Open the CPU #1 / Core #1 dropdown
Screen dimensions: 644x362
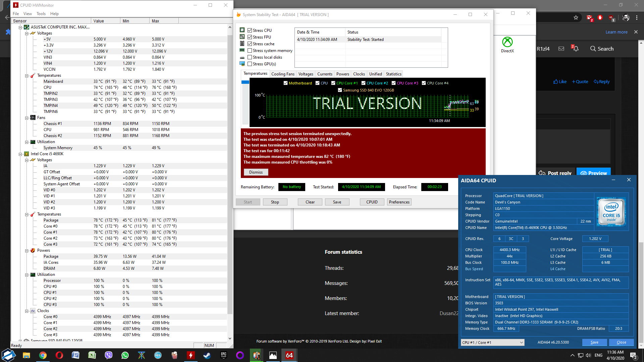(492, 342)
